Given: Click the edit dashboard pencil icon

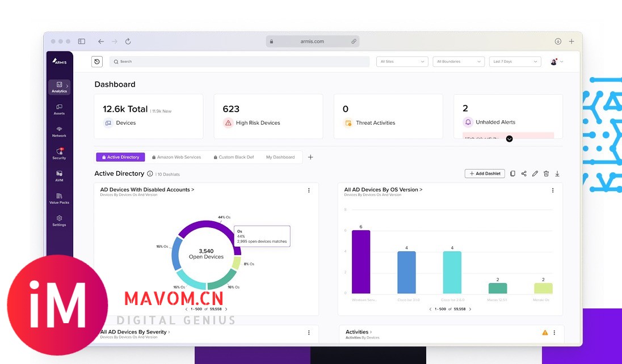Looking at the screenshot, I should (x=535, y=173).
